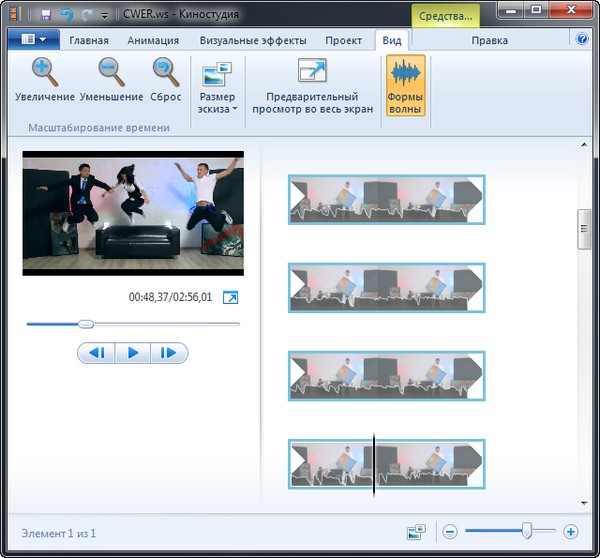Click the black playhead marker on timeline
The height and width of the screenshot is (558, 600).
tap(374, 465)
